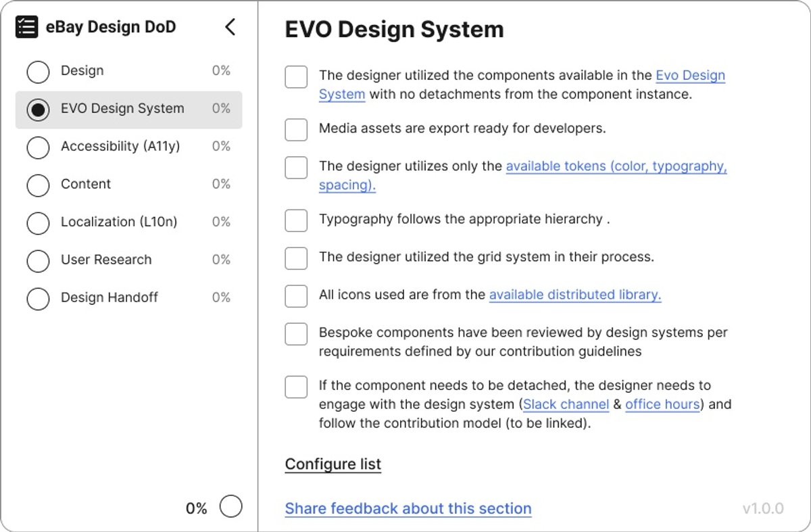Collapse the sidebar with the left chevron
The height and width of the screenshot is (532, 811).
click(230, 27)
